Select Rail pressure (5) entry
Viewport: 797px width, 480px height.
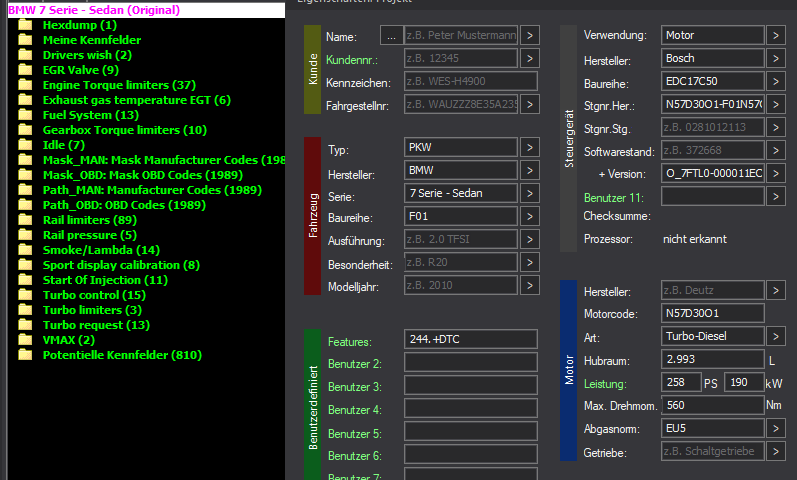90,235
